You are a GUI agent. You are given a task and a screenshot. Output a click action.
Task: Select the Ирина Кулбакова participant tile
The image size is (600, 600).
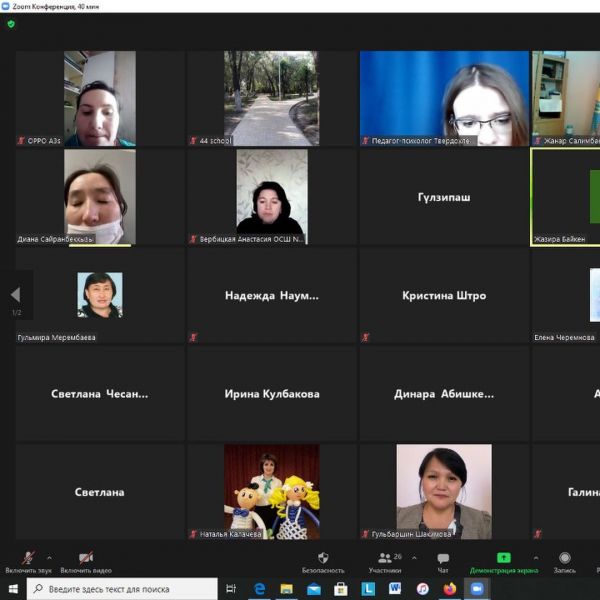(272, 393)
